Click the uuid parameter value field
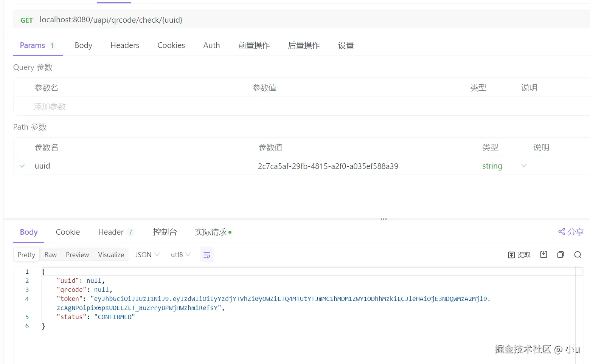This screenshot has height=364, width=590. coord(328,166)
